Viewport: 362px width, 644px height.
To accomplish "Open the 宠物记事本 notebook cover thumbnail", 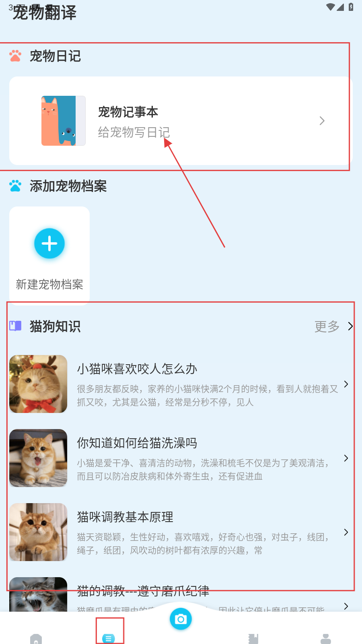I will pos(64,121).
